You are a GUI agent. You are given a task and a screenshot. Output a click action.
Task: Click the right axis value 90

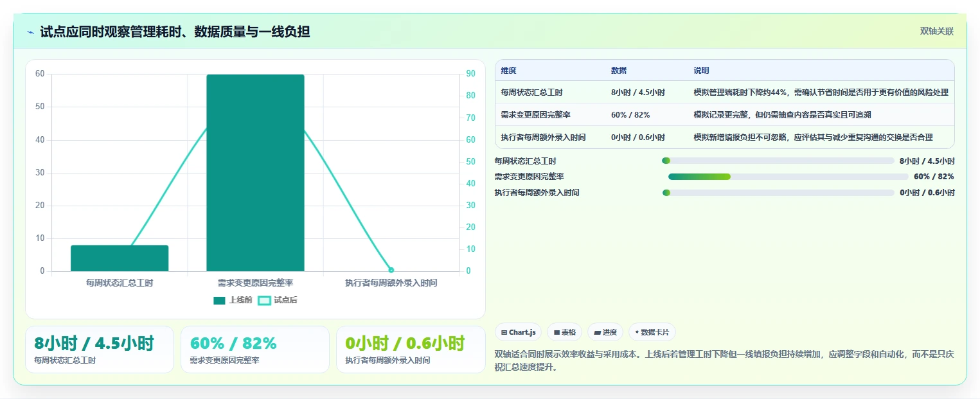[470, 74]
